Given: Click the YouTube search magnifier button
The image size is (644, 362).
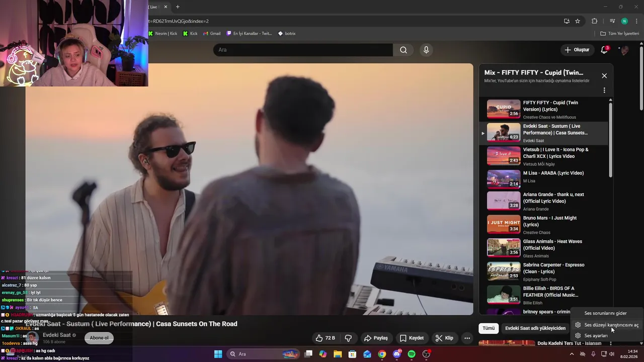Looking at the screenshot, I should coord(404,50).
